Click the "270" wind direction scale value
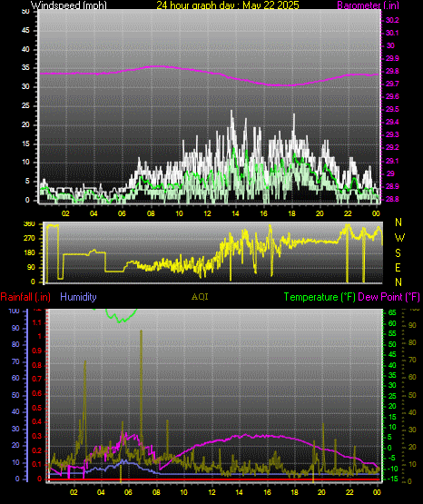423x504 pixels. (x=29, y=239)
